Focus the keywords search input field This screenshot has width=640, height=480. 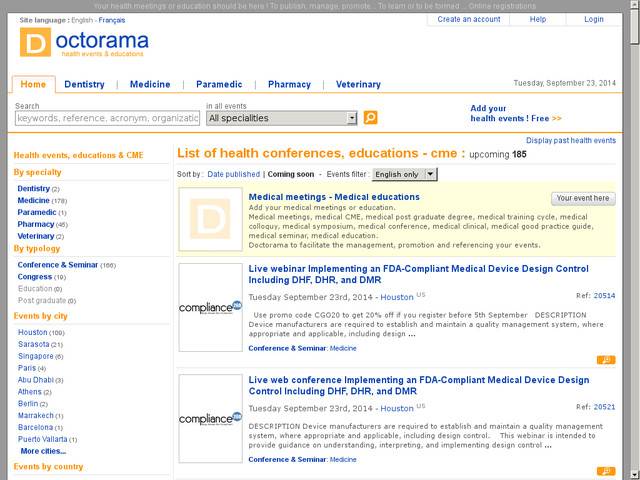tap(107, 118)
